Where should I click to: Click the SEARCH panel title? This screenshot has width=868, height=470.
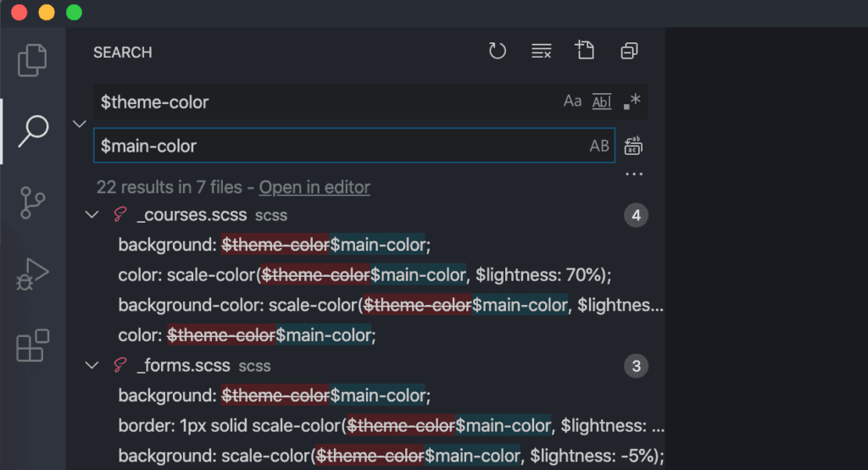(x=122, y=53)
